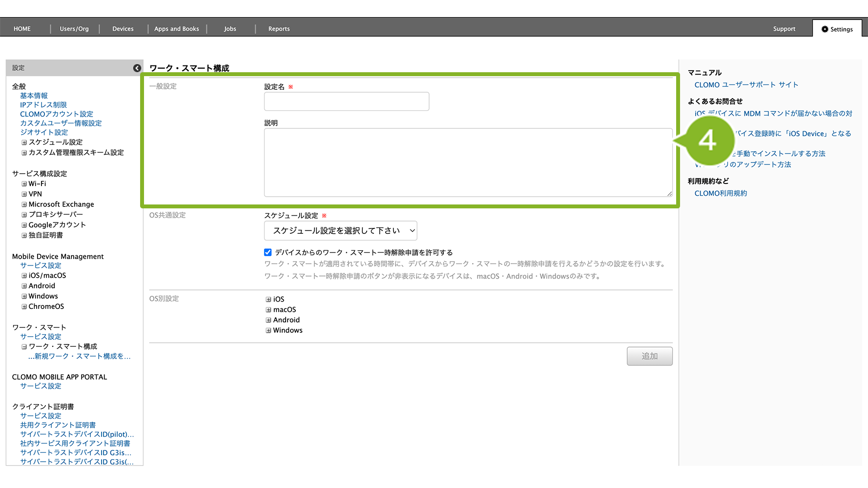This screenshot has width=868, height=488.
Task: Open the Settings gear tab
Action: (837, 29)
